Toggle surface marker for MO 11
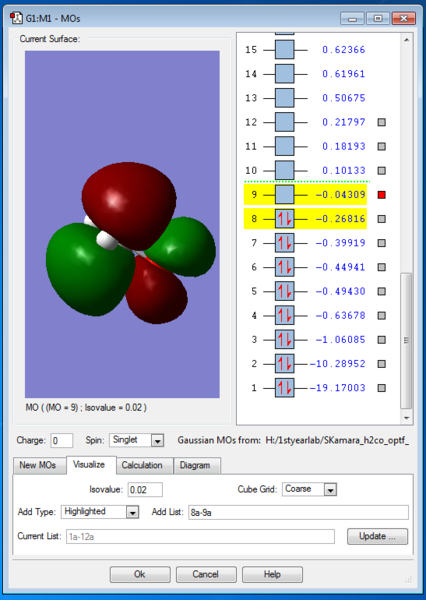 pos(382,146)
